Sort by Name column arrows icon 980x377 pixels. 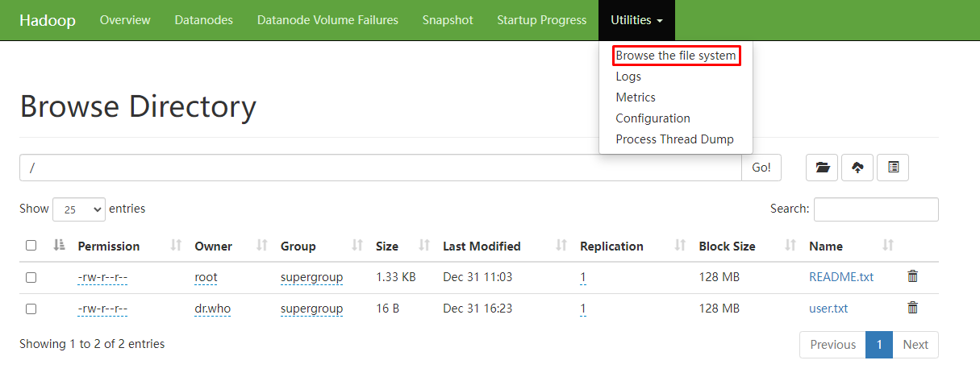coord(888,246)
